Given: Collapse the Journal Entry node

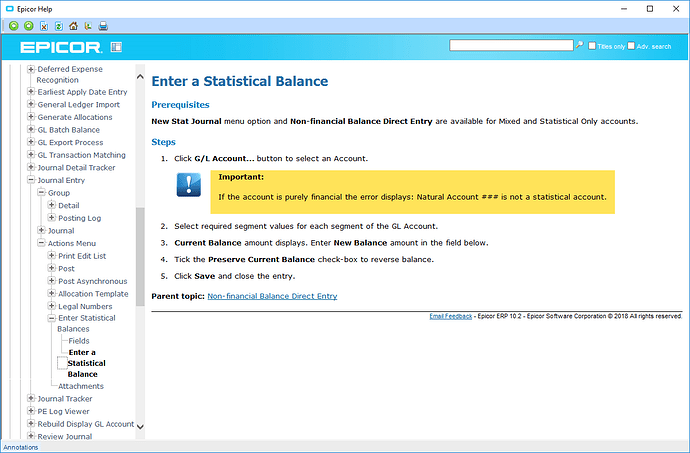Looking at the screenshot, I should [x=31, y=180].
